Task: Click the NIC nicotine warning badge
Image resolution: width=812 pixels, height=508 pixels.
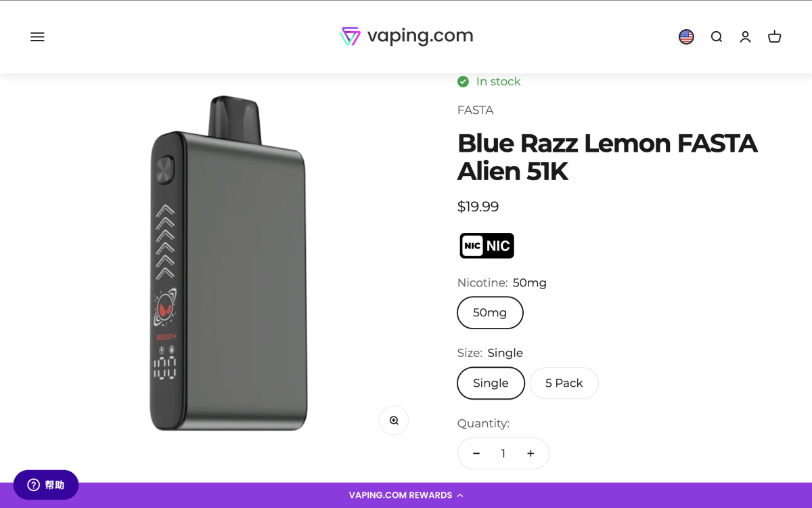Action: click(487, 246)
